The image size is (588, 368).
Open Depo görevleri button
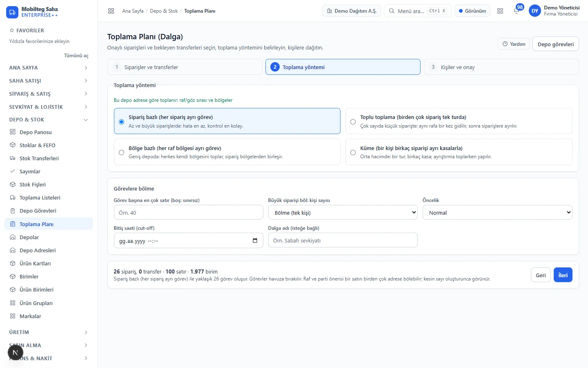click(x=555, y=44)
